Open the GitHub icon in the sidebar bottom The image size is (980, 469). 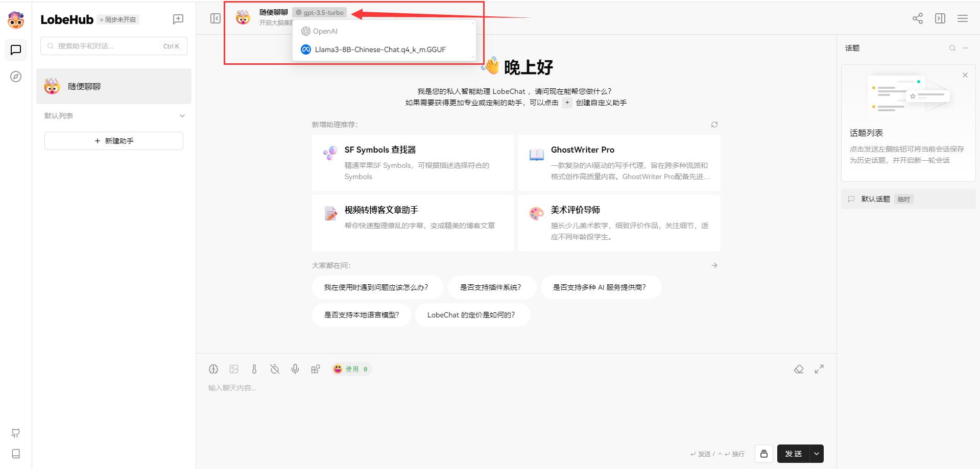coord(16,433)
